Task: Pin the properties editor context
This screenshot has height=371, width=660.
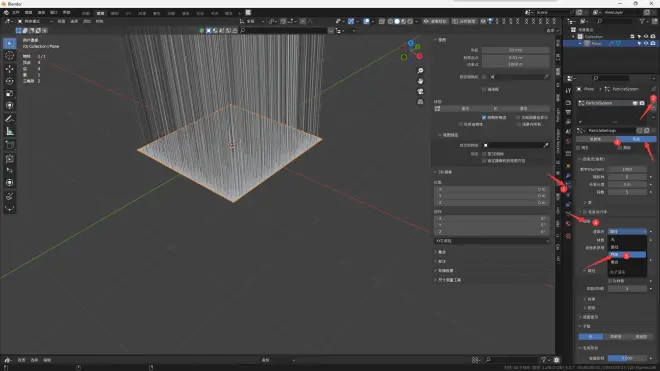Action: (x=654, y=89)
